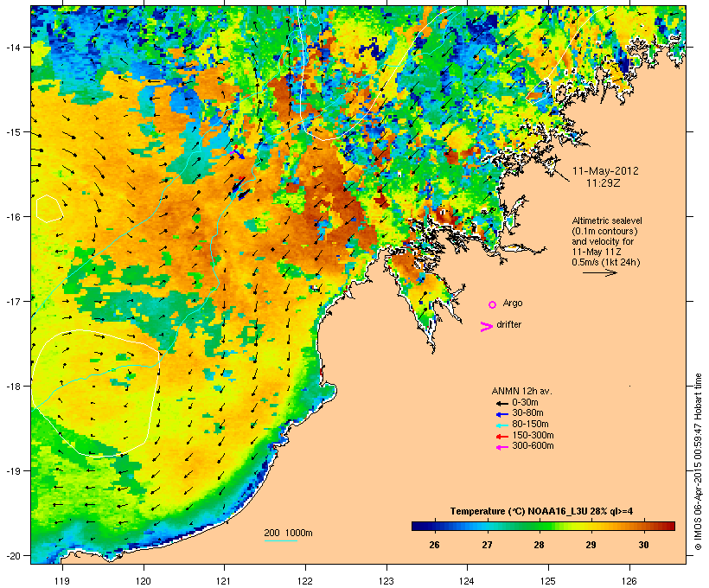Click the longitude axis label 126
Viewport: 709px width, 588px height.
[x=629, y=581]
